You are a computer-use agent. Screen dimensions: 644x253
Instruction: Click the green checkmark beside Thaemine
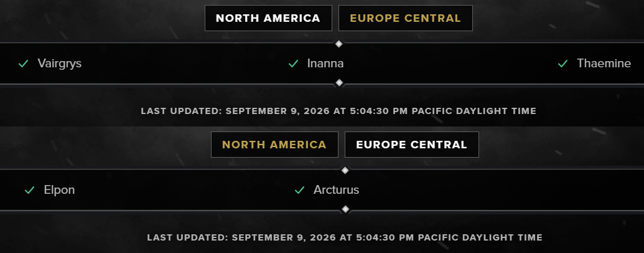pos(562,64)
